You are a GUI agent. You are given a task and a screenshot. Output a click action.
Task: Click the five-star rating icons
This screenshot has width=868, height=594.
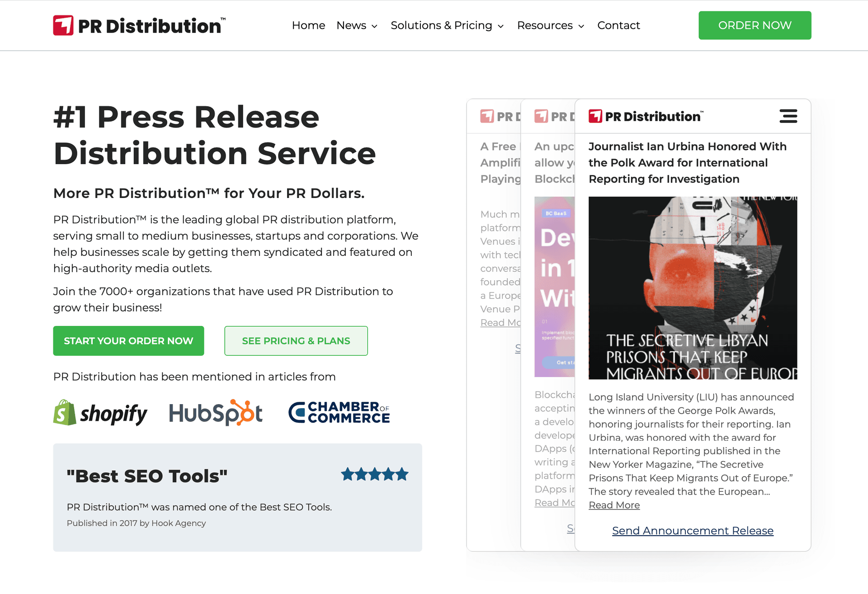tap(375, 474)
